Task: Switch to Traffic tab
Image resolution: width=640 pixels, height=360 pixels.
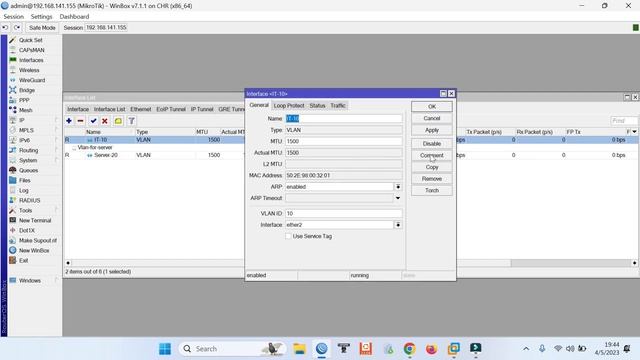Action: point(338,106)
